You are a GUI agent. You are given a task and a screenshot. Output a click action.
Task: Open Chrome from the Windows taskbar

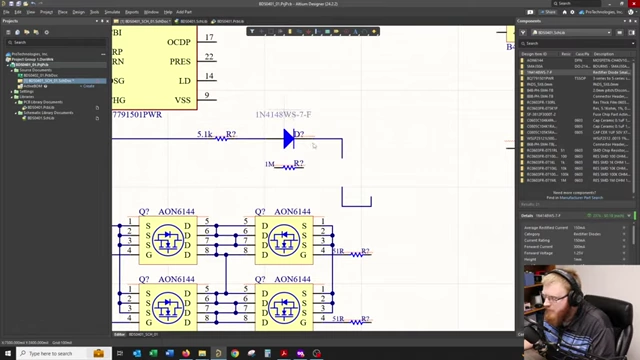pyautogui.click(x=235, y=353)
